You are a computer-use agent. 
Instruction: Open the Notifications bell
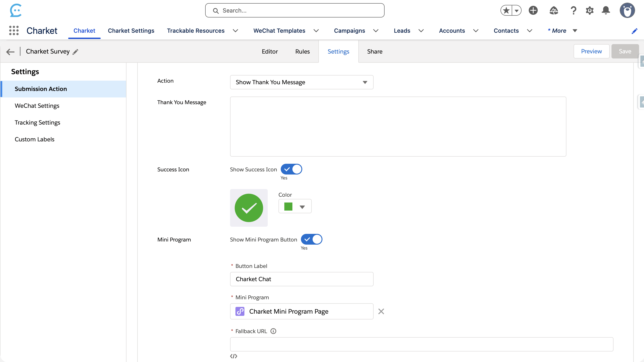(606, 11)
